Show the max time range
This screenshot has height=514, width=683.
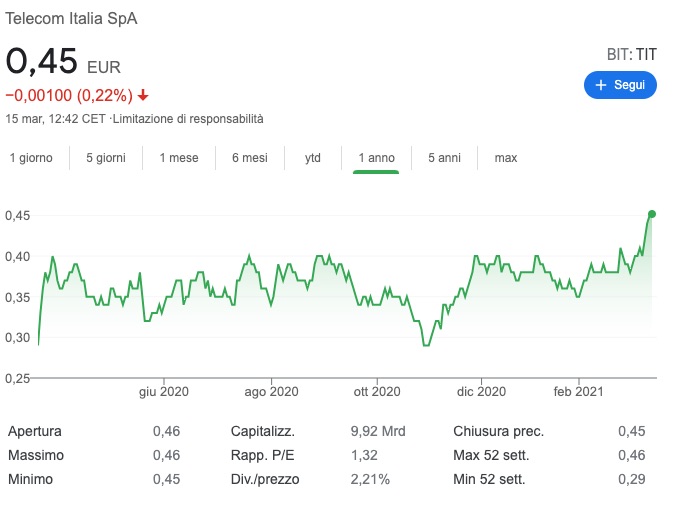click(505, 158)
